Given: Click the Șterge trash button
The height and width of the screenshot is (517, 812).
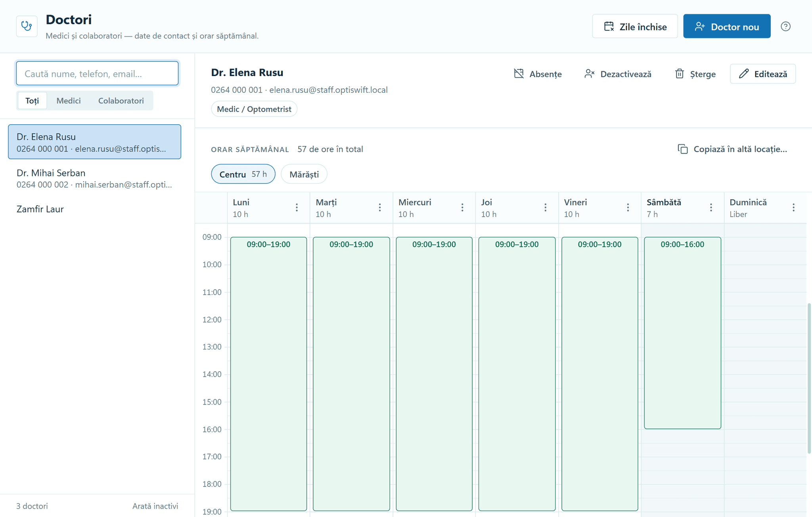Looking at the screenshot, I should coord(695,74).
